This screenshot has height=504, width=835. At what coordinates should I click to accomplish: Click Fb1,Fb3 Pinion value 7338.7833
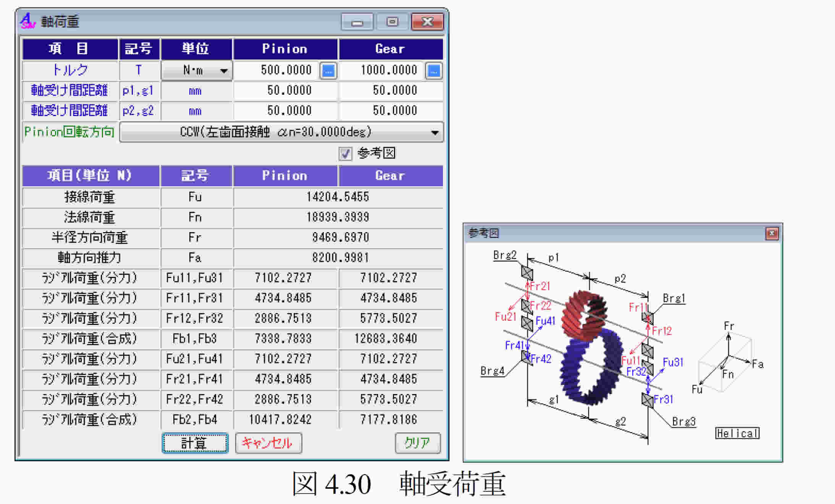(x=283, y=339)
